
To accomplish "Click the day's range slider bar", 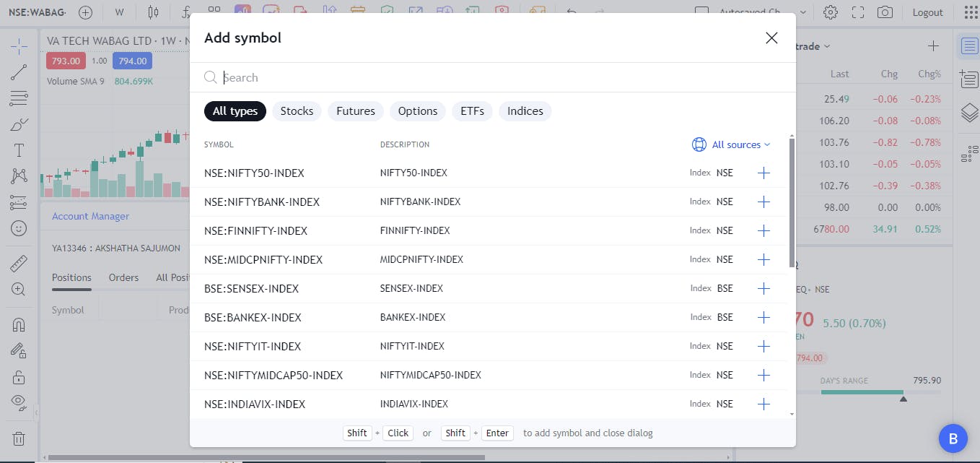I will [x=880, y=392].
